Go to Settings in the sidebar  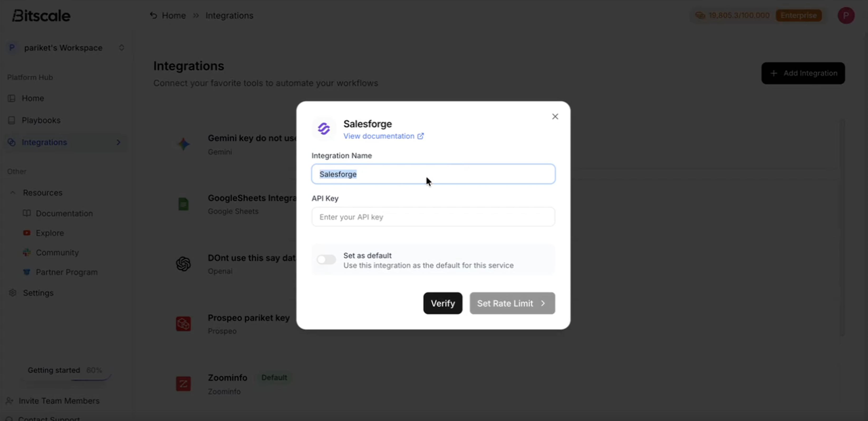(x=38, y=293)
